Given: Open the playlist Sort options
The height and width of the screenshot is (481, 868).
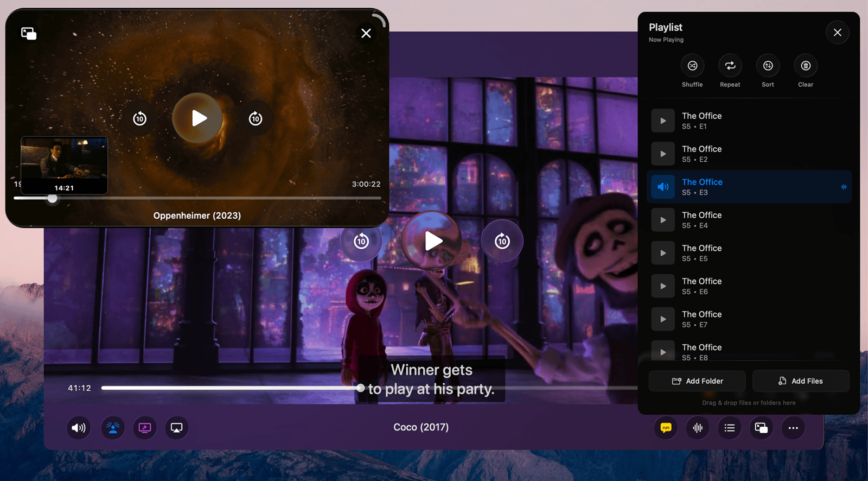Looking at the screenshot, I should coord(768,66).
